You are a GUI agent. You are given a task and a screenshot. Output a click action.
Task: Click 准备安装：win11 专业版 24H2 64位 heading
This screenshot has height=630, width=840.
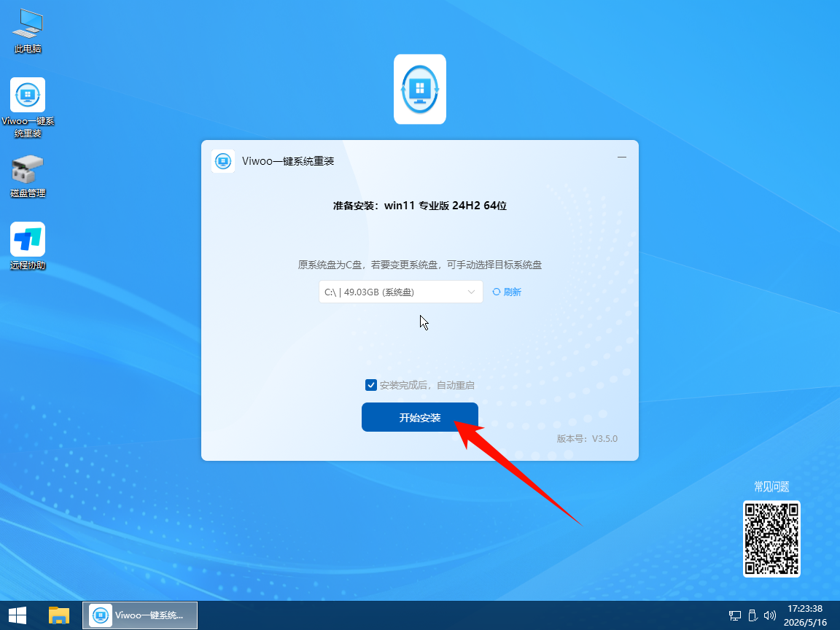coord(420,206)
